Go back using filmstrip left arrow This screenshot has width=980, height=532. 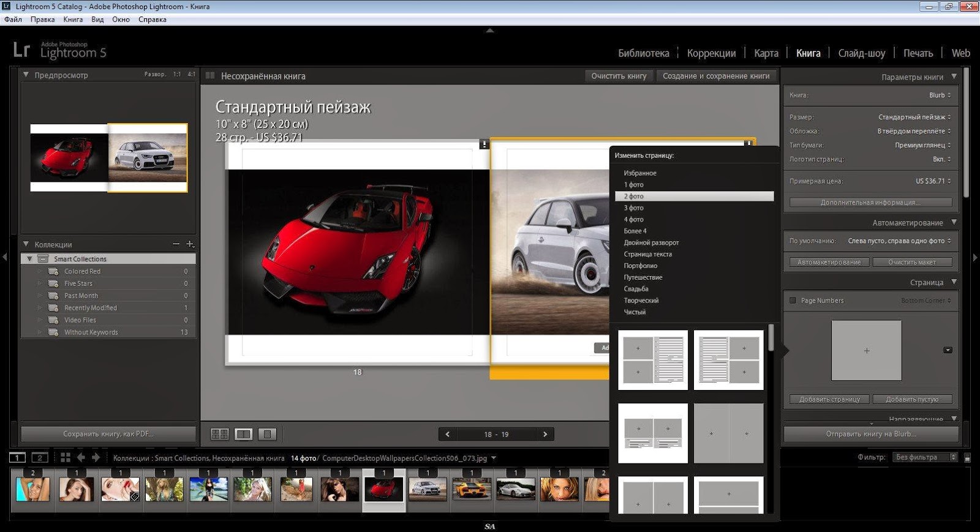tap(81, 457)
